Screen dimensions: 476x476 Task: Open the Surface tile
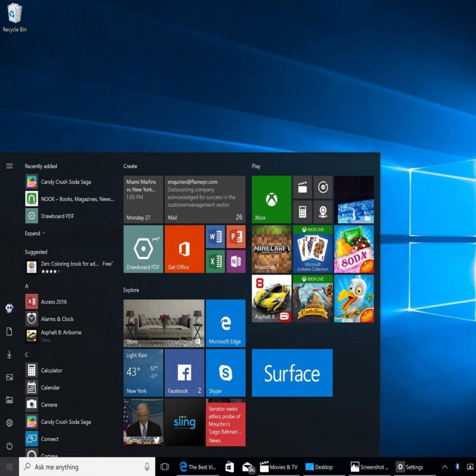292,373
